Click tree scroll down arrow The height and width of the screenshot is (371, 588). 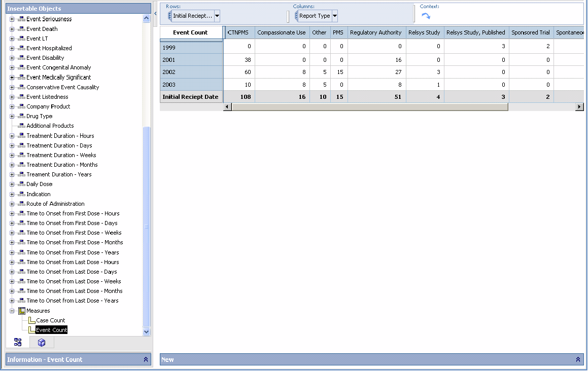click(146, 331)
